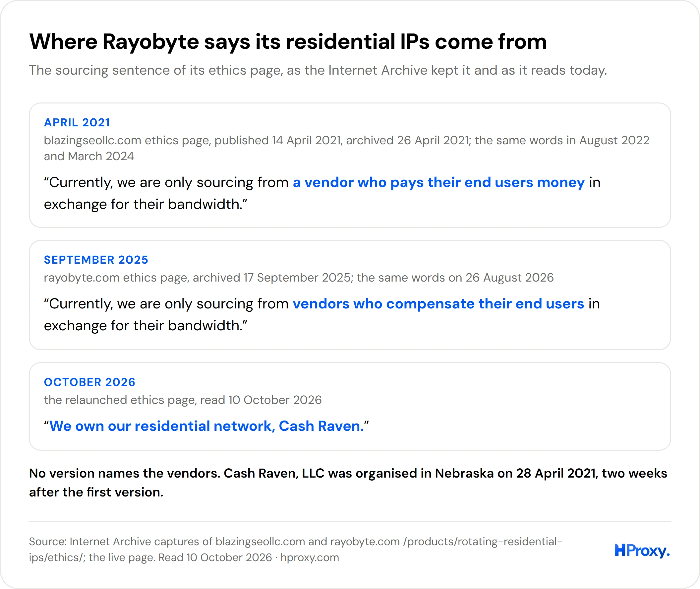Click the highlighted phrase "a vendor who pays their end users money"
The image size is (700, 589).
[439, 182]
